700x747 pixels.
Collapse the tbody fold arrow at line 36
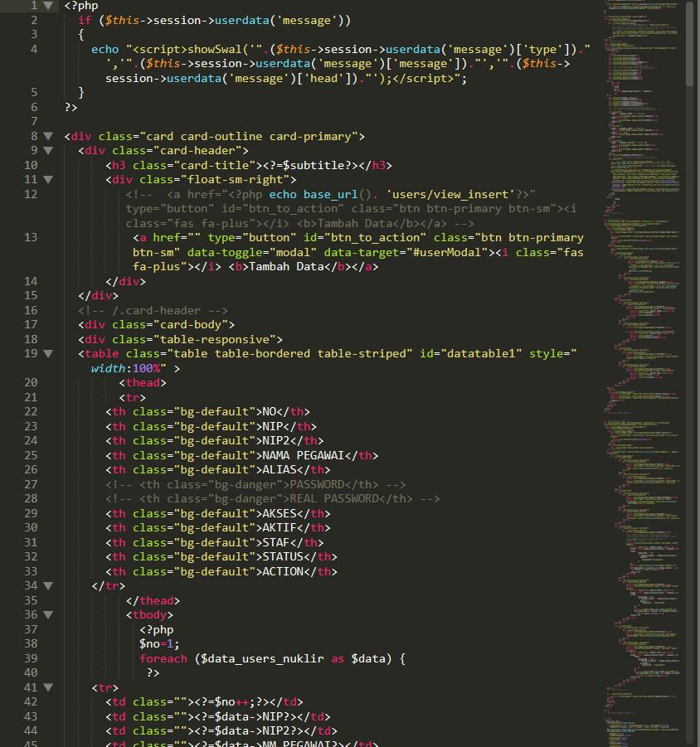point(48,614)
